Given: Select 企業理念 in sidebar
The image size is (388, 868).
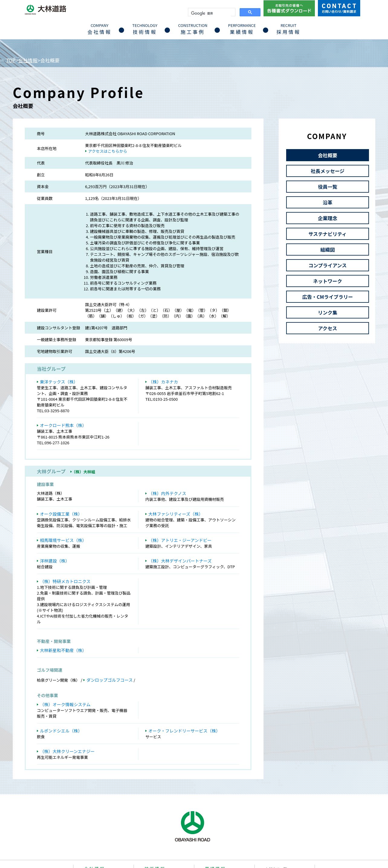Looking at the screenshot, I should [x=327, y=218].
